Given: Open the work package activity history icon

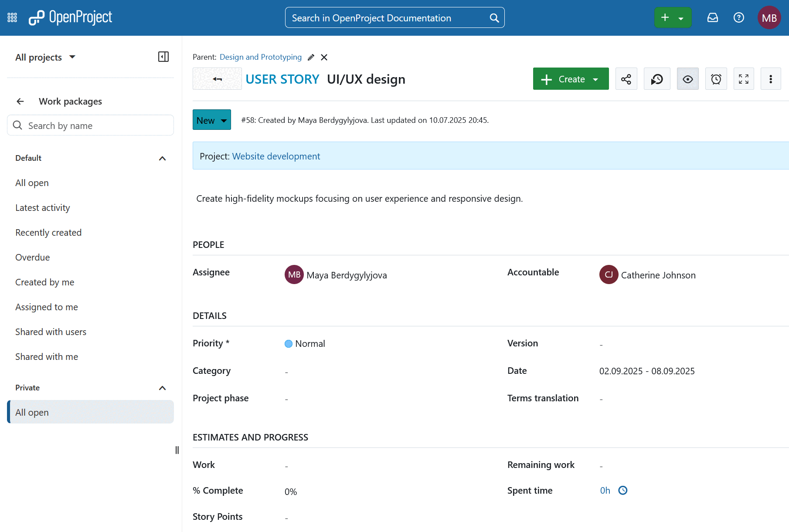Looking at the screenshot, I should [657, 79].
